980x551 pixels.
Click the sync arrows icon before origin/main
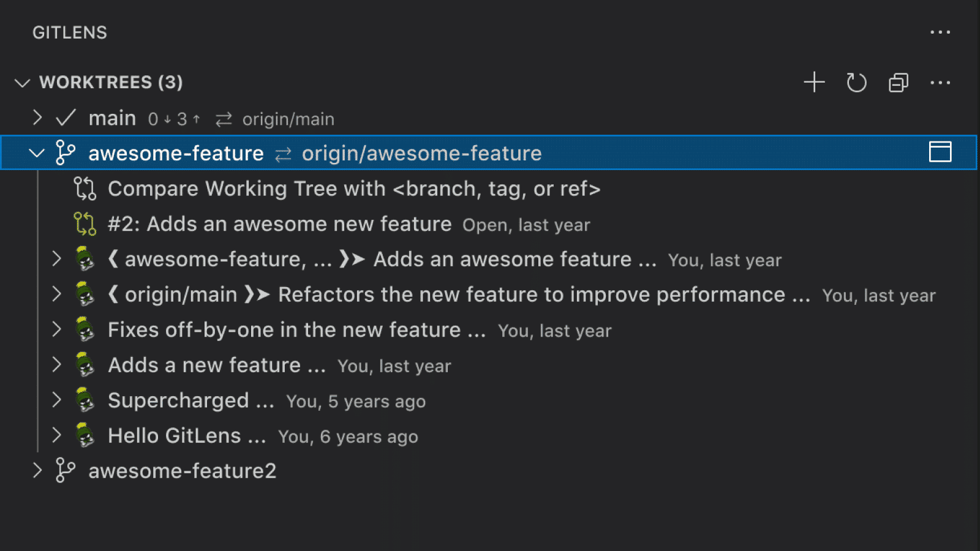coord(224,119)
